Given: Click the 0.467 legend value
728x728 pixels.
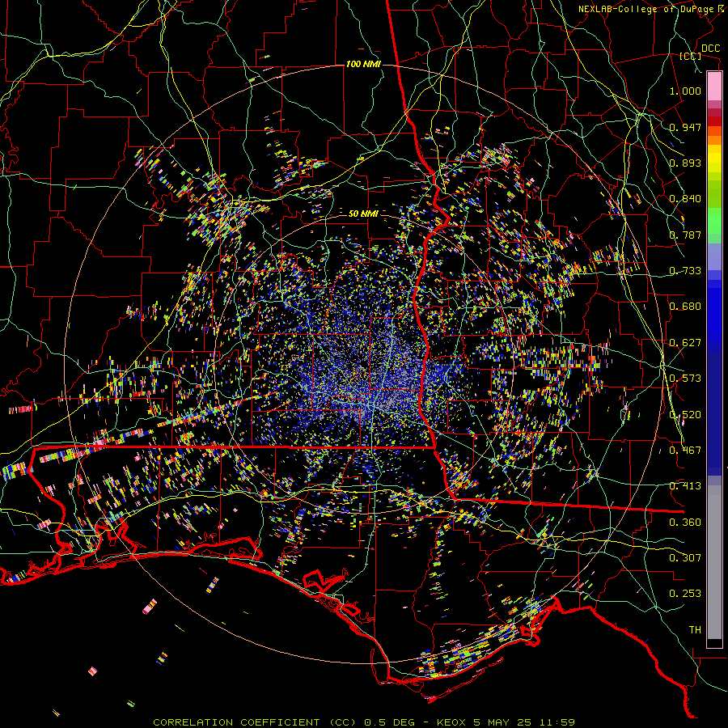Looking at the screenshot, I should 685,451.
